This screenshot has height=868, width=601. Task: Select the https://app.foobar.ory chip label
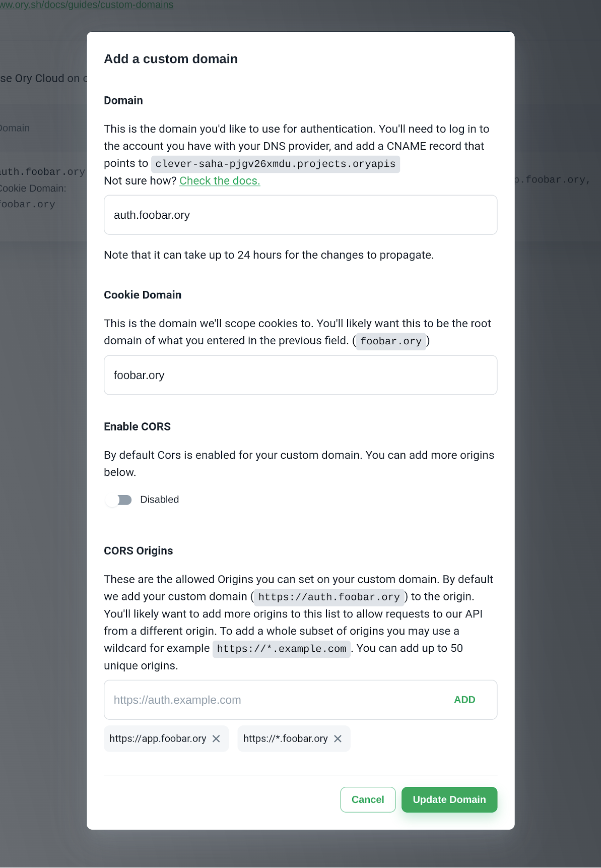point(158,738)
